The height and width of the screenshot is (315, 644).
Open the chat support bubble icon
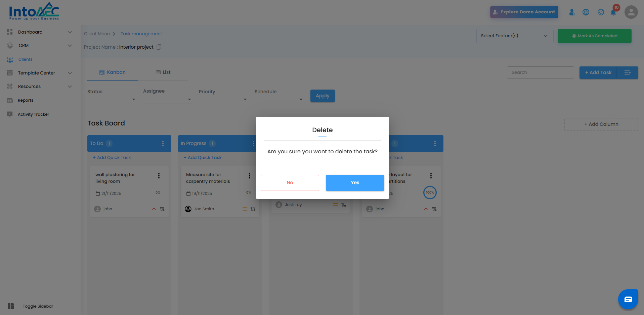tap(628, 299)
